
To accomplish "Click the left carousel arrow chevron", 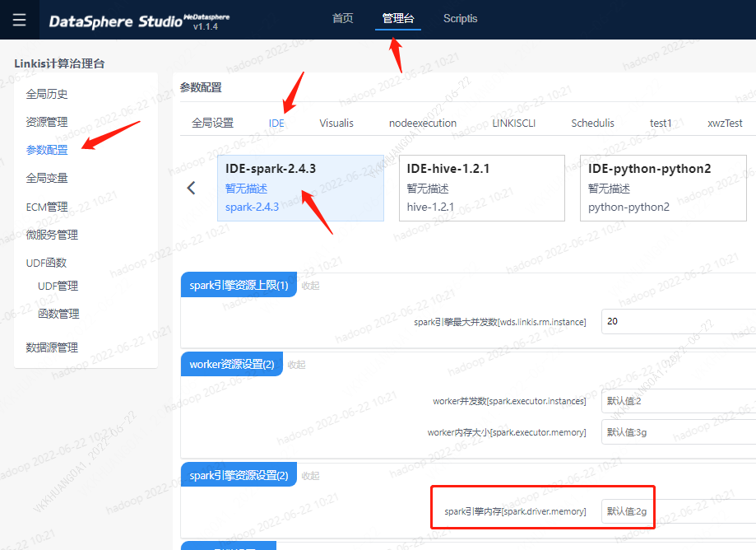I will [x=191, y=188].
